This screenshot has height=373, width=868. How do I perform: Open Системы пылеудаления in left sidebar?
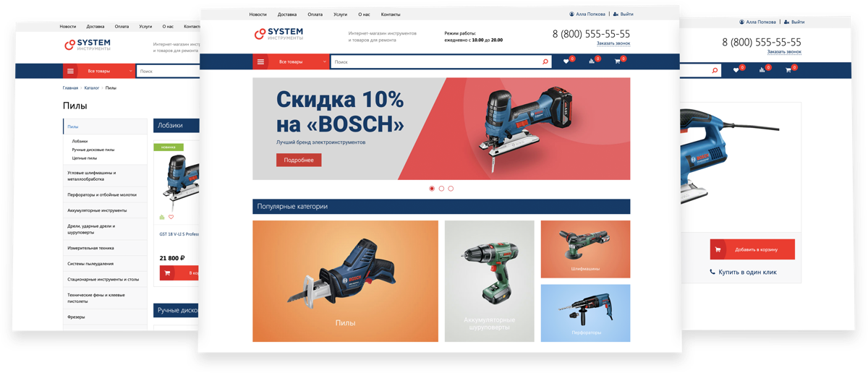click(105, 264)
